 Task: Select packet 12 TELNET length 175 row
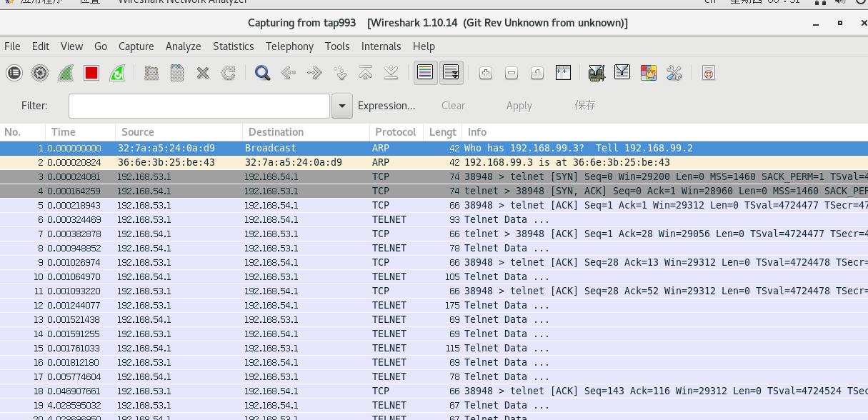coord(434,305)
